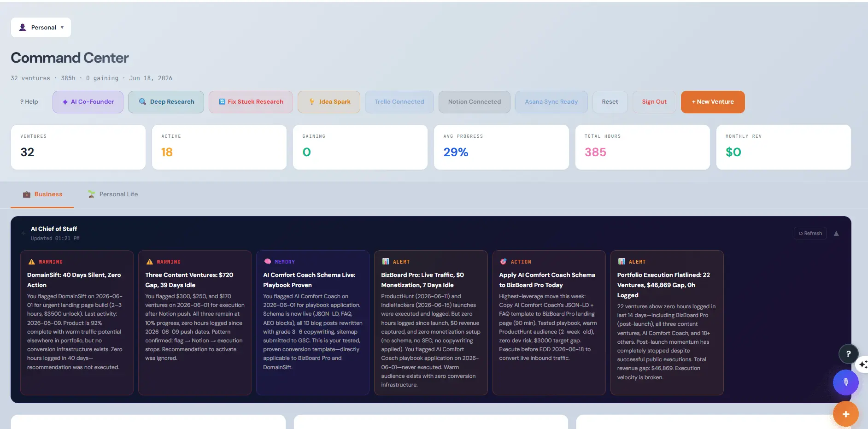Image resolution: width=868 pixels, height=429 pixels.
Task: Click Sign Out
Action: 654,102
